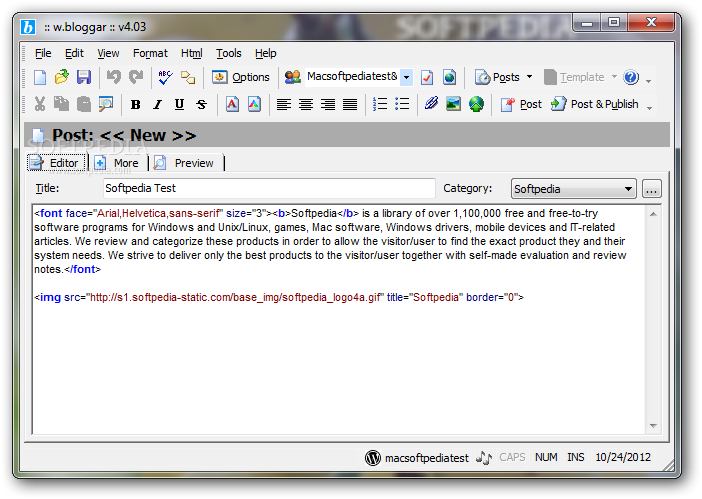Click the Title input field

click(269, 188)
